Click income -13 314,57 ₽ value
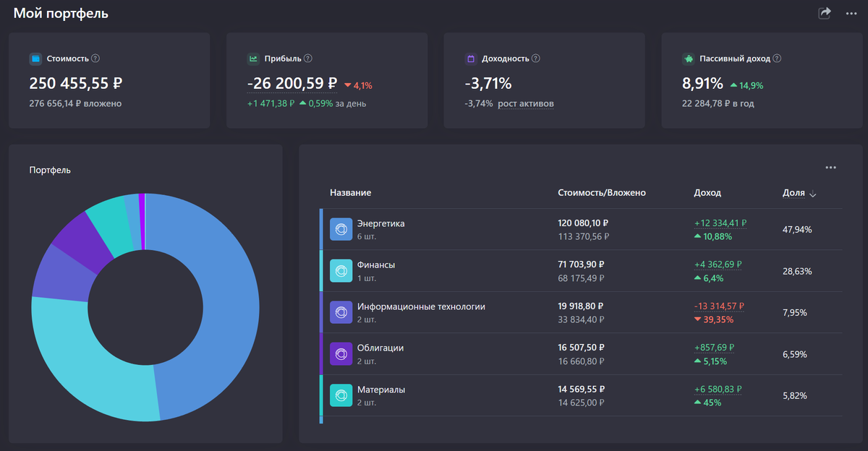 coord(720,306)
